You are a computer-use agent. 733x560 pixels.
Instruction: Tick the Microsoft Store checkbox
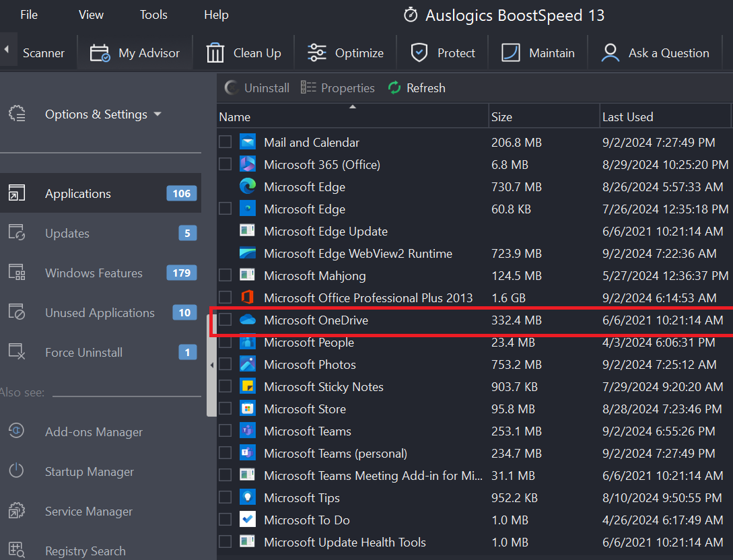pos(225,409)
